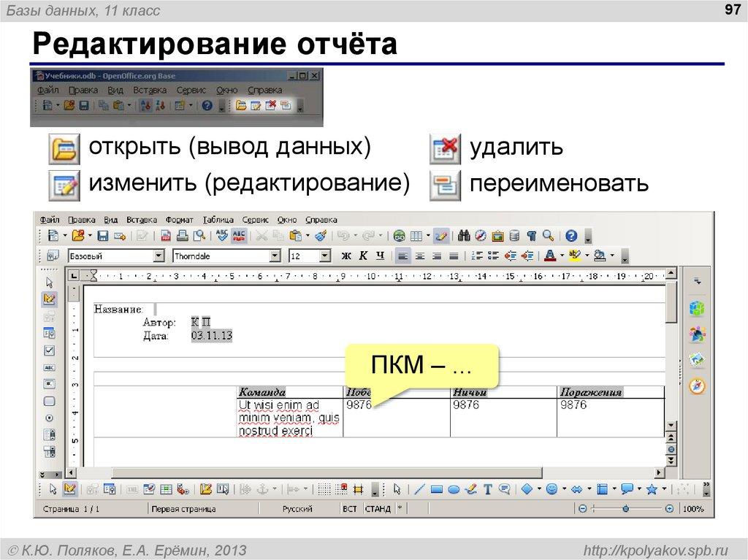Toggle nonprinting characters display
The width and height of the screenshot is (748, 560).
pos(532,235)
